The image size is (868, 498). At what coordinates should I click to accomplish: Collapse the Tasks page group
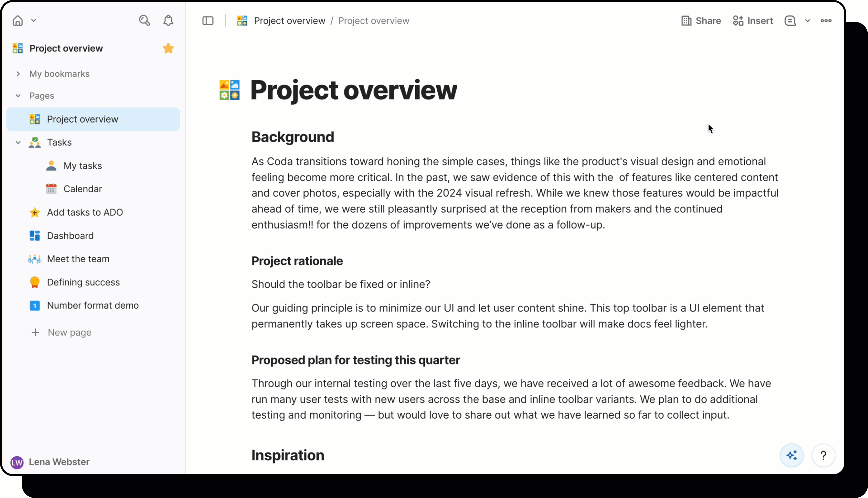(18, 142)
